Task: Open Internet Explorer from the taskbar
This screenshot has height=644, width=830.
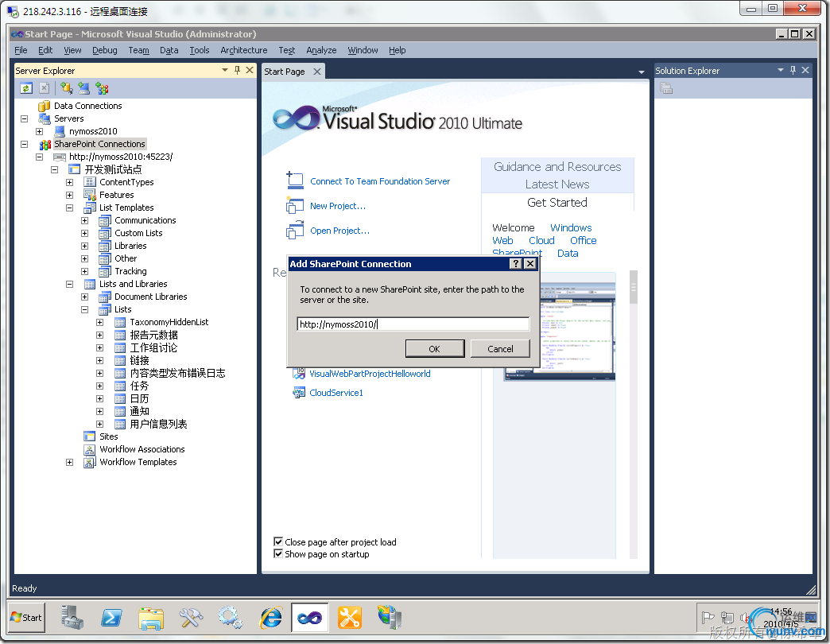Action: pyautogui.click(x=271, y=618)
